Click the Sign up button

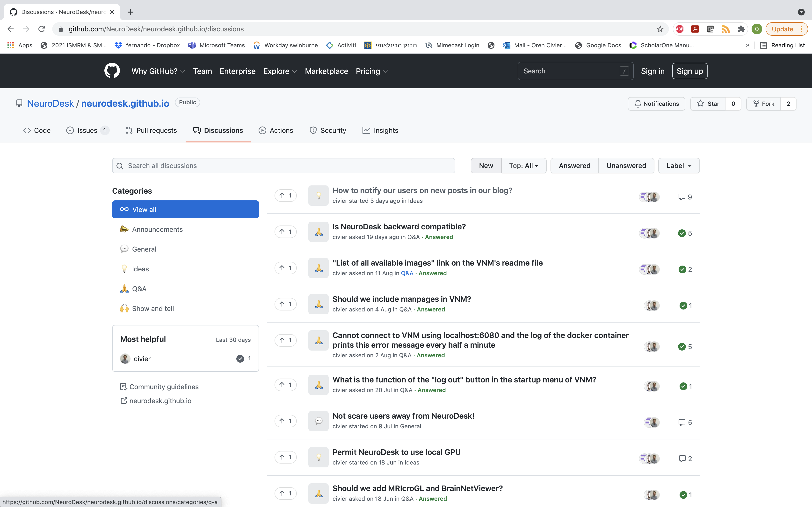click(689, 71)
